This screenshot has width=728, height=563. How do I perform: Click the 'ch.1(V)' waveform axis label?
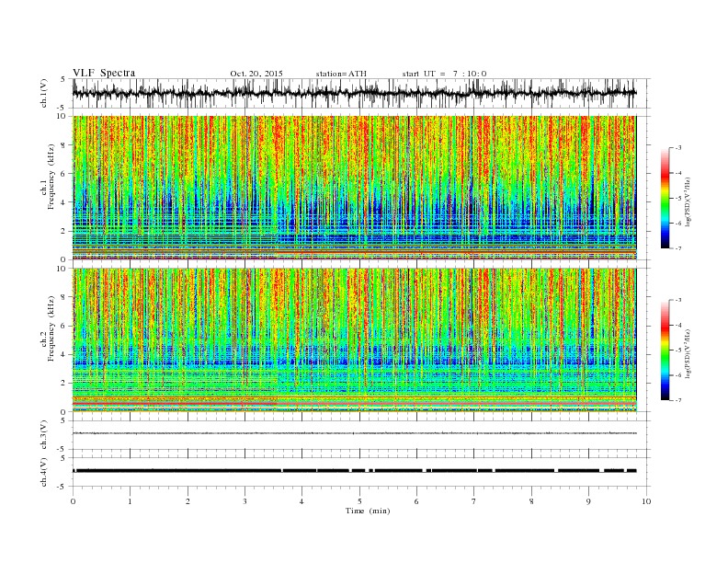coord(43,93)
